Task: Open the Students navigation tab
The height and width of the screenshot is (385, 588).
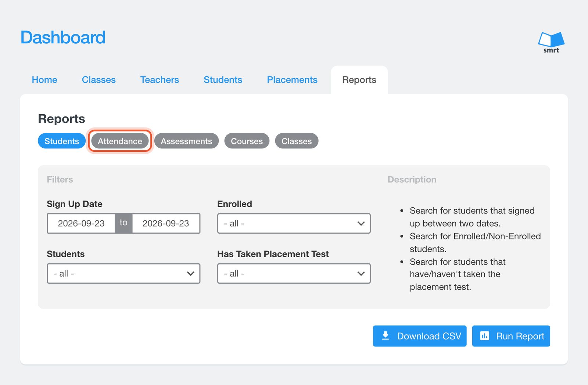Action: [223, 80]
